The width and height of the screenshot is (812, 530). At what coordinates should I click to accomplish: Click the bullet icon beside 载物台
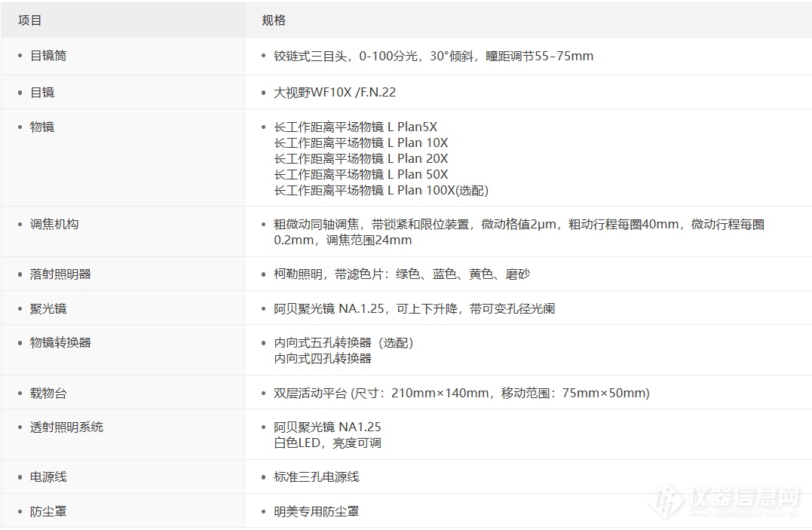click(x=18, y=393)
